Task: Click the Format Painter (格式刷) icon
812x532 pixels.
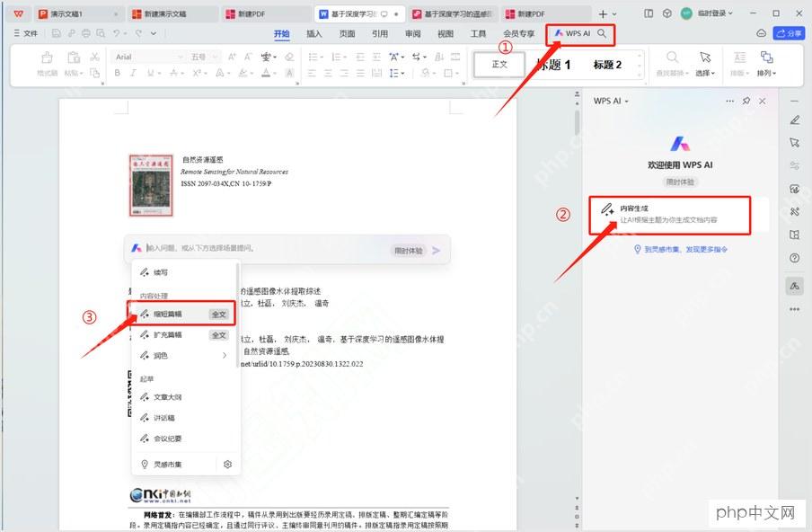Action: [47, 58]
